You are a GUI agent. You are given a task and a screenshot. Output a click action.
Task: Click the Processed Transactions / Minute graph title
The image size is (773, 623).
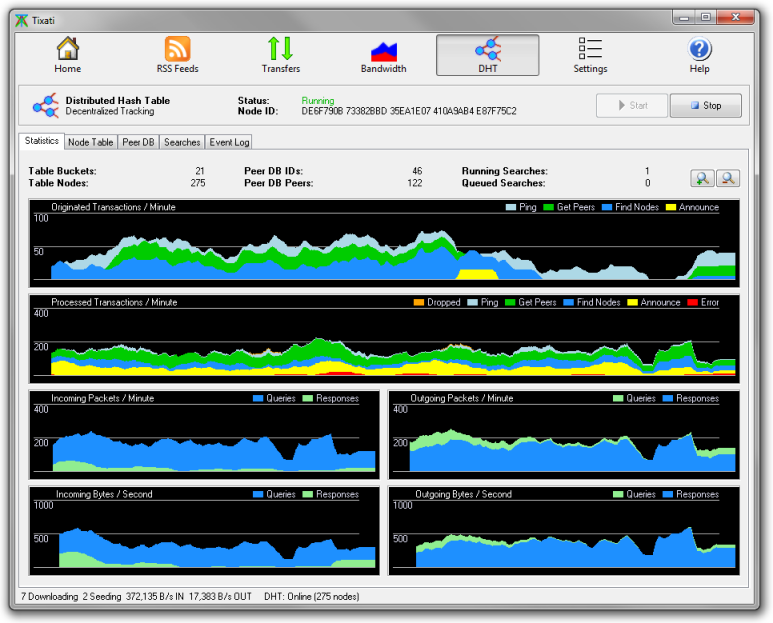tap(114, 302)
